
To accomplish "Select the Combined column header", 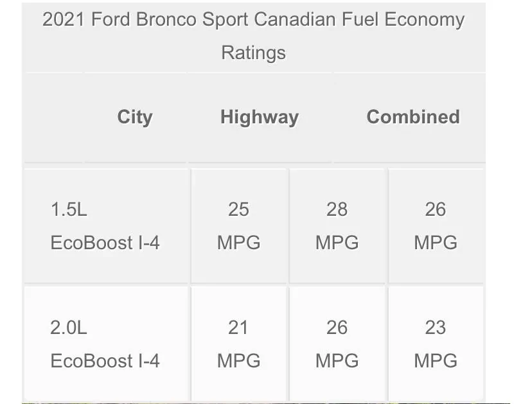I will [412, 117].
